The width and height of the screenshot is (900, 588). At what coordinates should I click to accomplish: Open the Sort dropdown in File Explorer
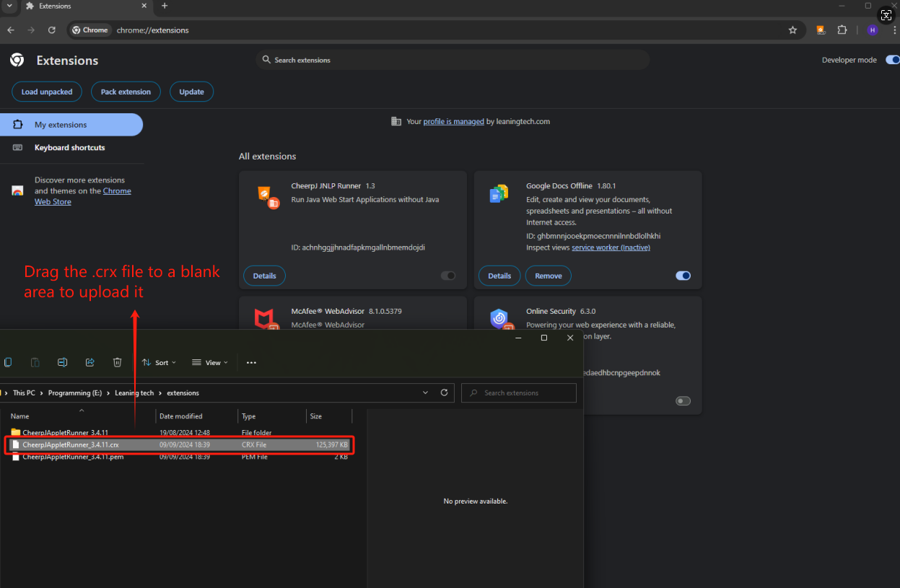pos(160,363)
